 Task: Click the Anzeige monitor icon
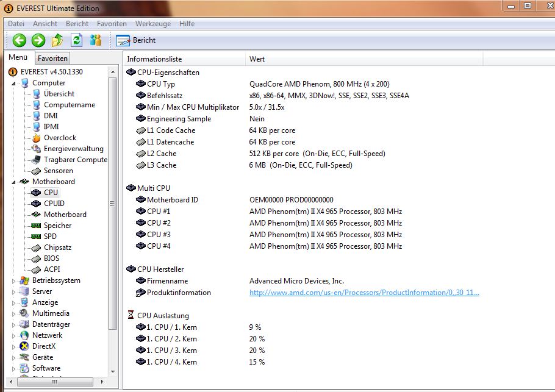pyautogui.click(x=24, y=302)
